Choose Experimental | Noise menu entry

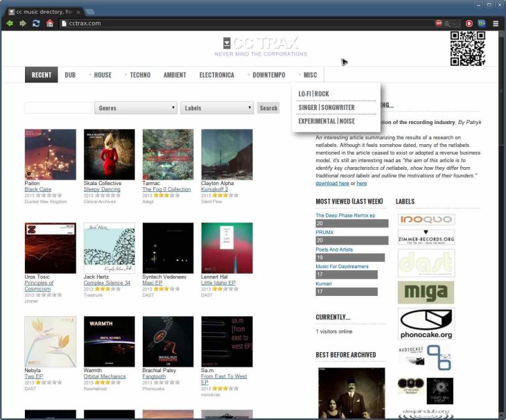(326, 121)
